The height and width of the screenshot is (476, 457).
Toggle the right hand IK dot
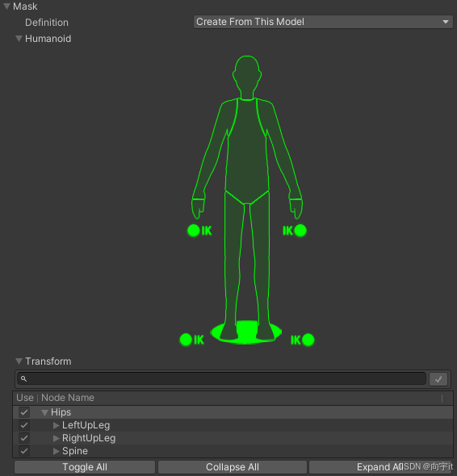point(300,231)
